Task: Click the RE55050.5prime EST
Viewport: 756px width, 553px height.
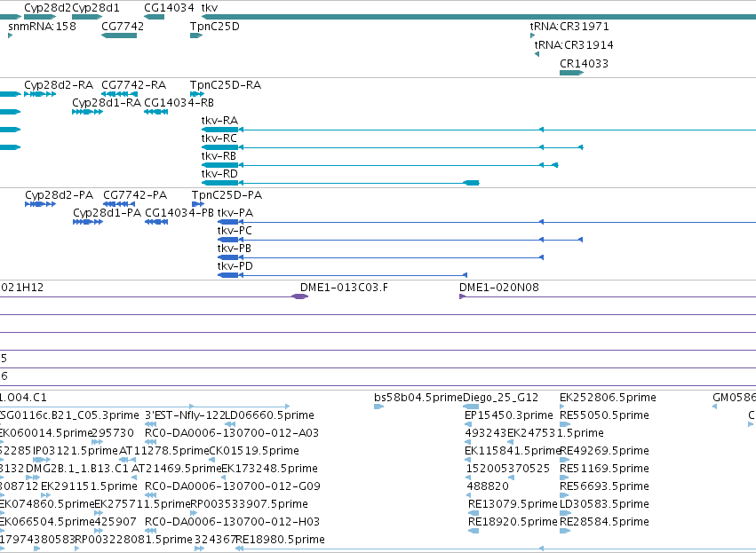Action: [565, 424]
